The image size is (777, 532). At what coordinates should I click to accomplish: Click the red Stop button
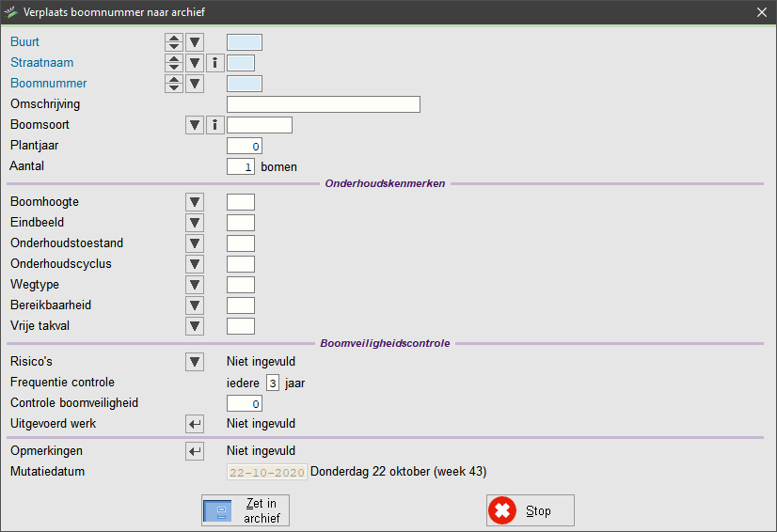[x=531, y=510]
